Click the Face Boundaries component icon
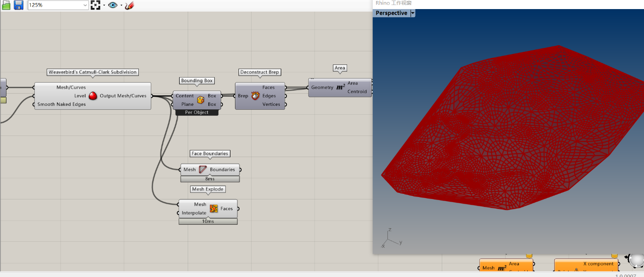Image resolution: width=644 pixels, height=277 pixels. coord(203,170)
